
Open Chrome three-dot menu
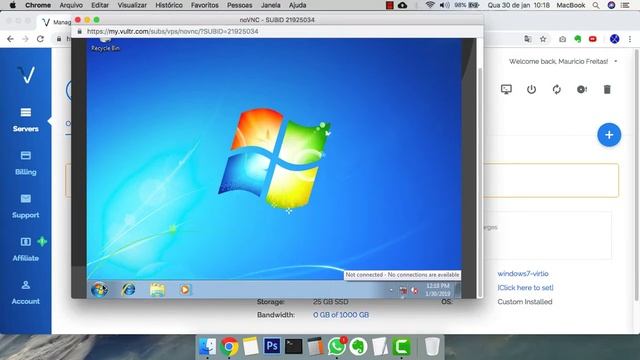(x=630, y=39)
